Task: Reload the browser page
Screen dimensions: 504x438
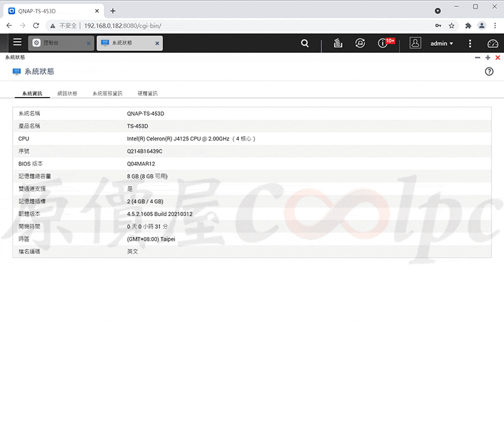Action: [36, 25]
